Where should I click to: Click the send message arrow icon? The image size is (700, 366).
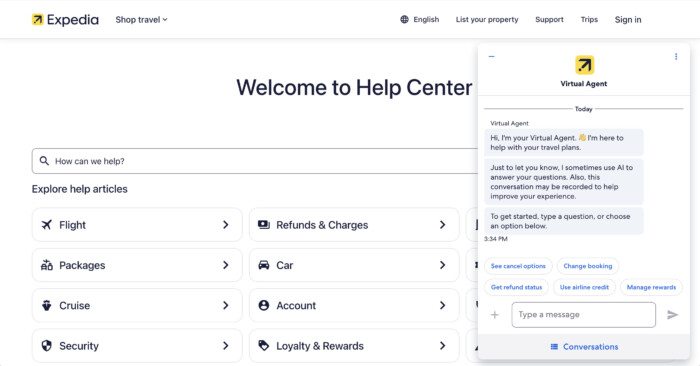point(672,315)
